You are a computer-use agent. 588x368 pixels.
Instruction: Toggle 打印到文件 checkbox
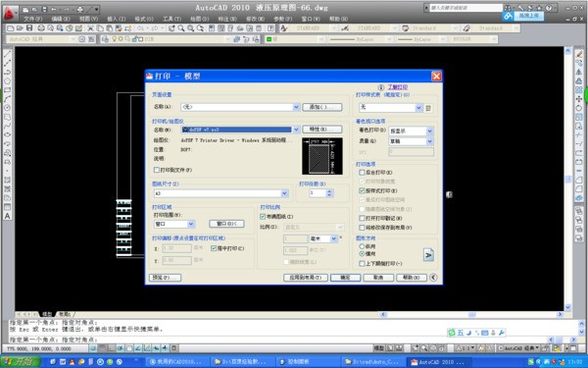click(157, 170)
